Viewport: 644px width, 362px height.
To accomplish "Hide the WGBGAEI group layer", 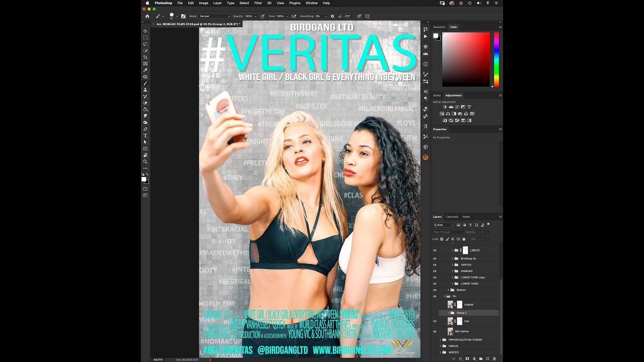I will click(435, 271).
